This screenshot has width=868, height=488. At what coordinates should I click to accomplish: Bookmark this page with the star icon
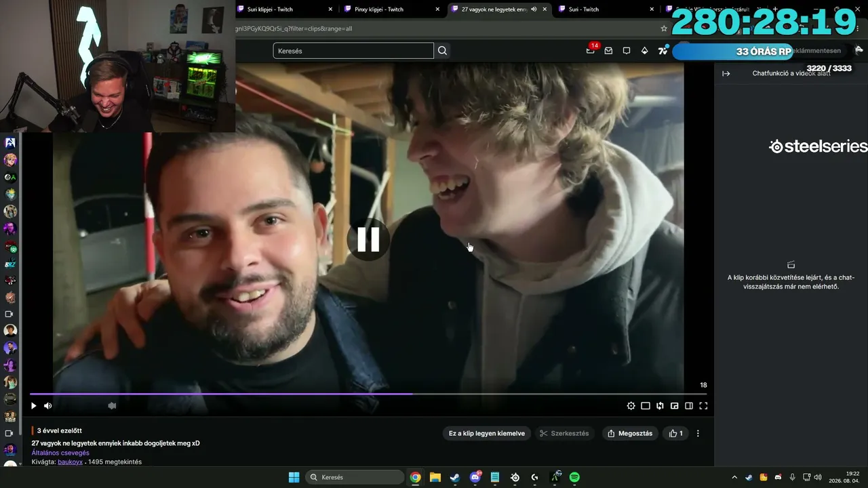click(664, 28)
